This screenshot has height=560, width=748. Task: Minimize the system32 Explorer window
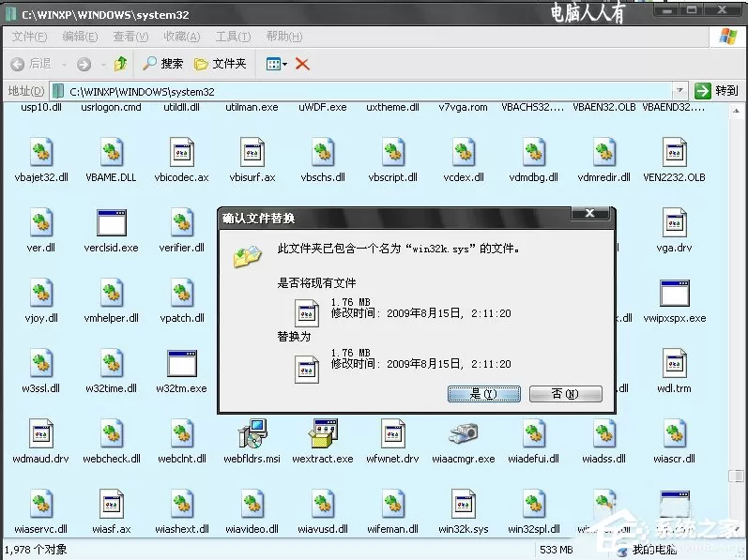click(x=668, y=10)
